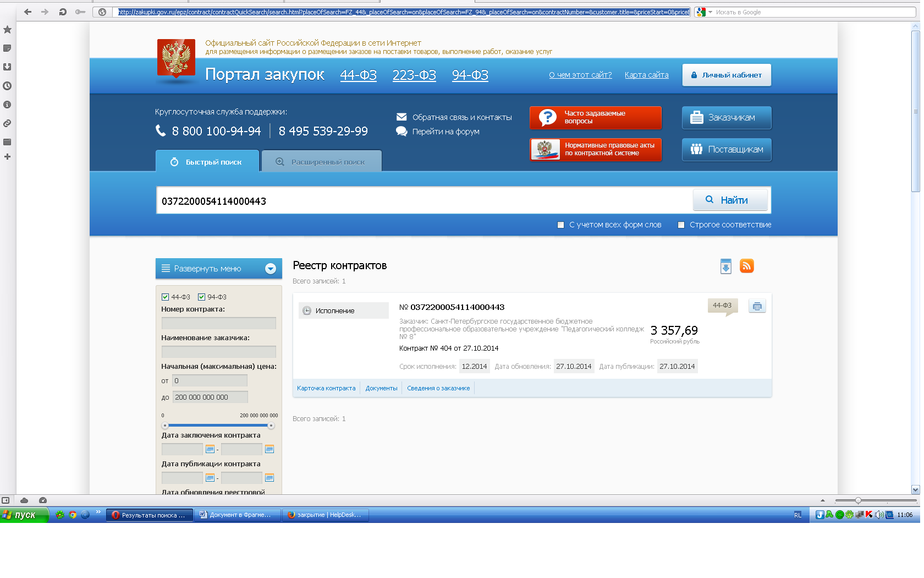Follow the 'О чем этот сайт?' link
924x578 pixels.
(580, 75)
